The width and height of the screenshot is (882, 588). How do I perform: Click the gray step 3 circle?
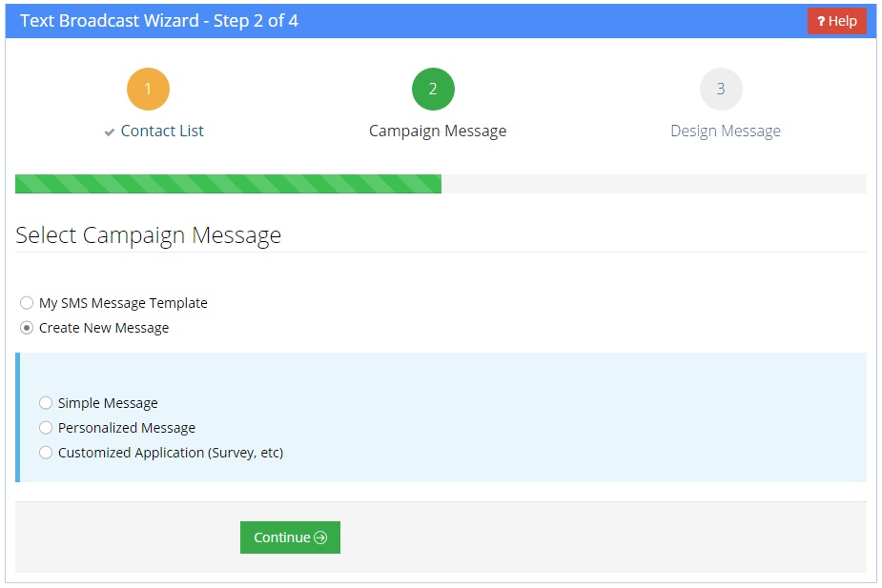coord(721,88)
